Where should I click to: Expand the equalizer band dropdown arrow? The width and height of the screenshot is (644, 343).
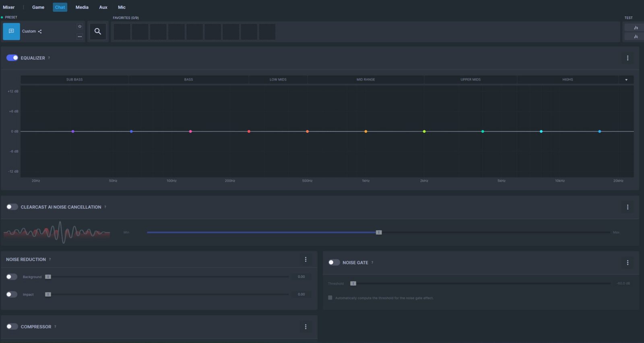(626, 80)
